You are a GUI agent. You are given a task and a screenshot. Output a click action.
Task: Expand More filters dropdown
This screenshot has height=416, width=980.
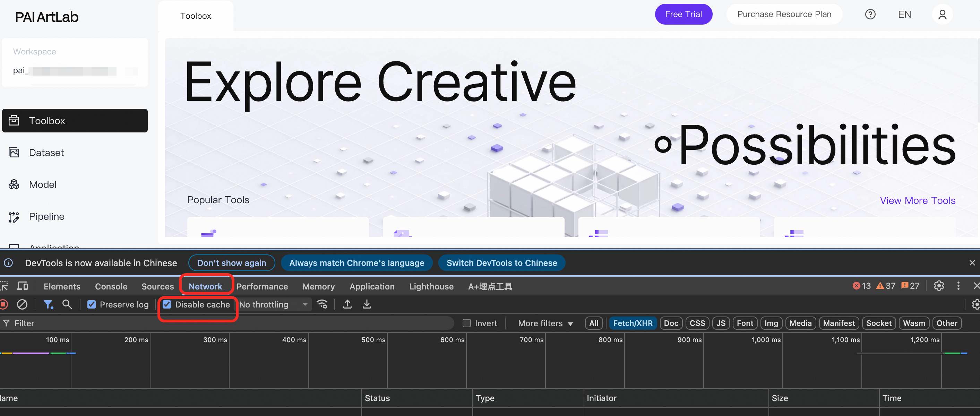545,323
